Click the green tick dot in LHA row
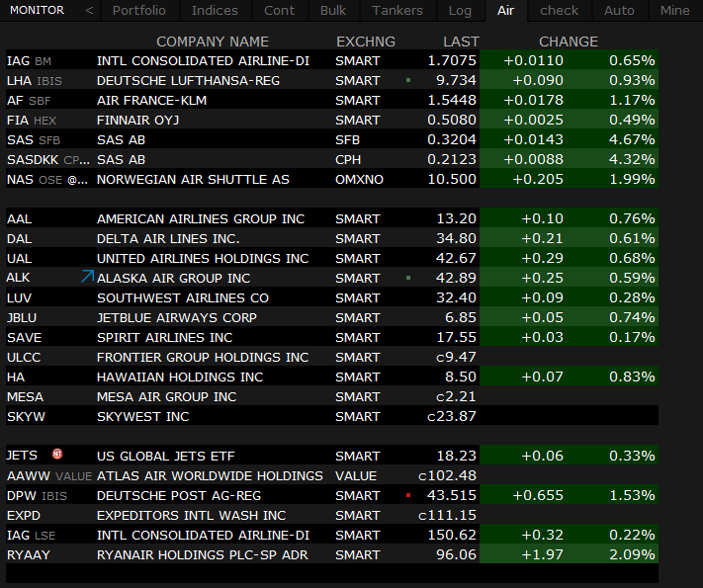 tap(408, 80)
